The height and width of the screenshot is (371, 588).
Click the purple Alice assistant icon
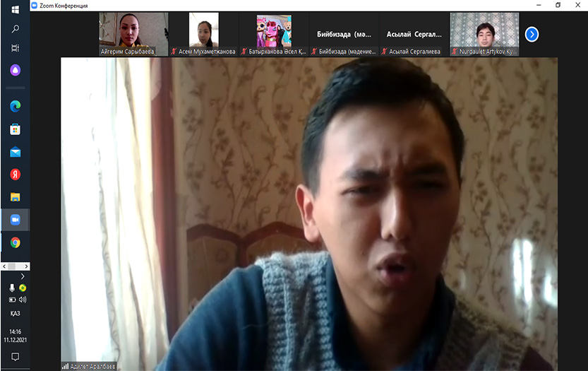(x=15, y=70)
